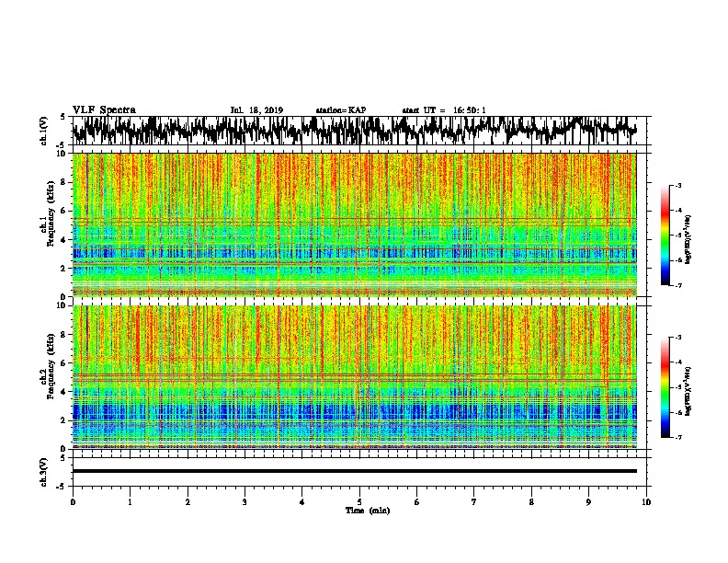
Task: Click the "5" tick on the ch.3(V) axis
Action: (x=63, y=458)
